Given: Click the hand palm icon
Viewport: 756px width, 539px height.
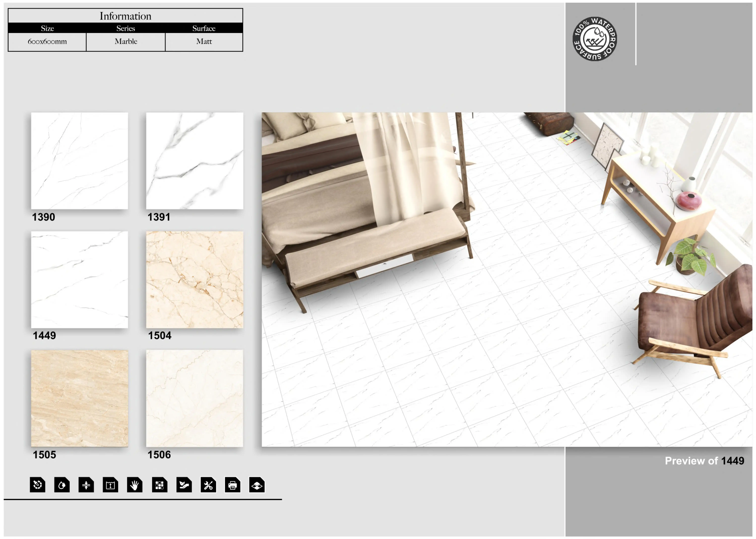Looking at the screenshot, I should [x=135, y=485].
